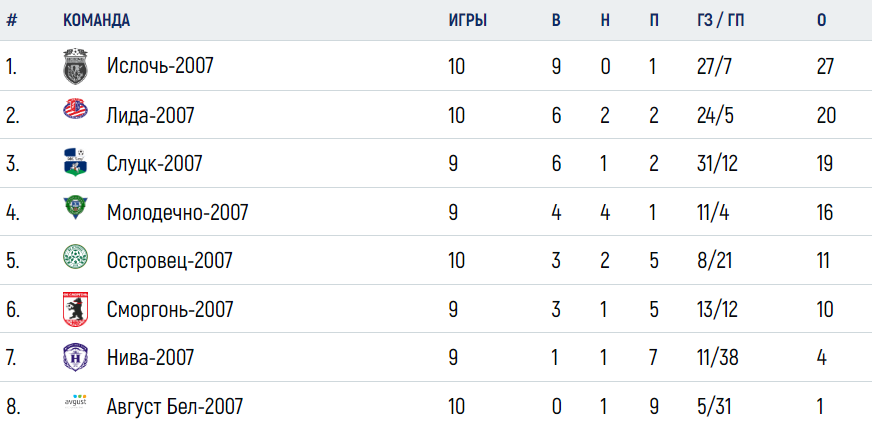Click the Молодечно-2007 green crest logo

pyautogui.click(x=75, y=207)
